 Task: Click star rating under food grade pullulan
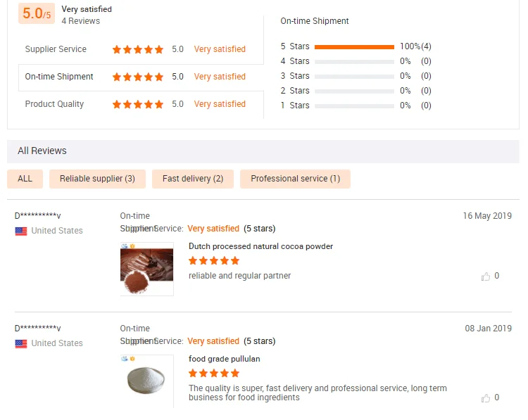coord(214,374)
